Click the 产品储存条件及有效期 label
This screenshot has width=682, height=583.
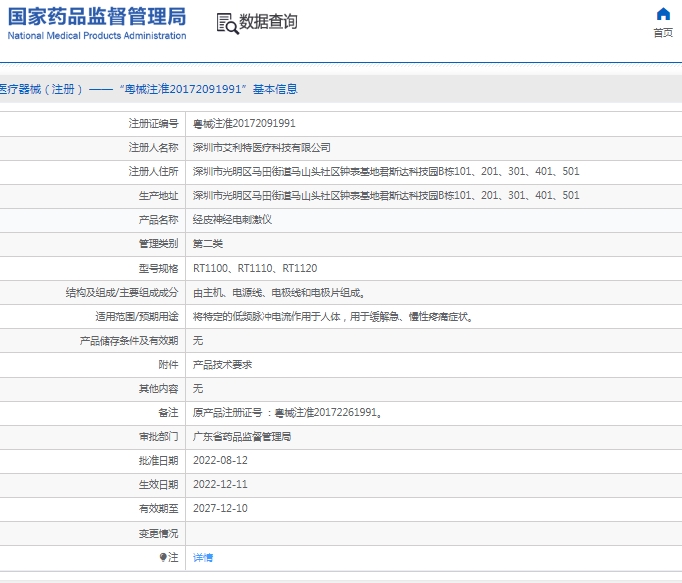pos(129,341)
